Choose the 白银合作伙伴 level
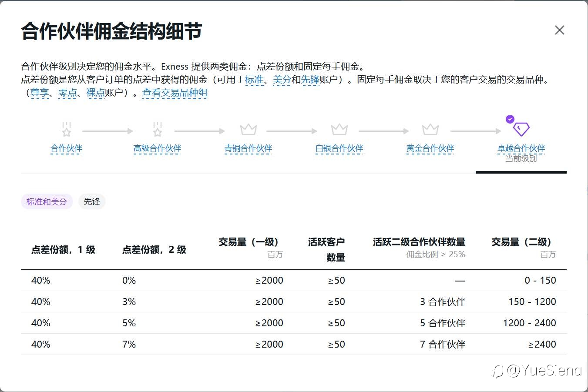This screenshot has height=392, width=588. pos(339,148)
